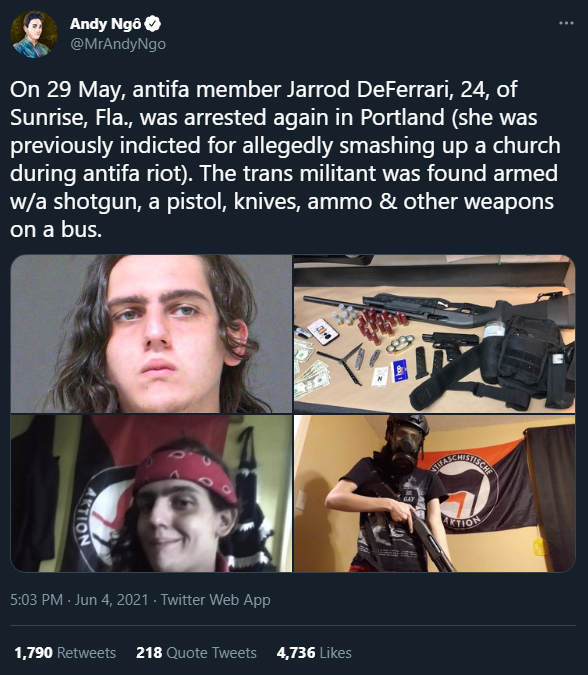
Task: Click the 5:03 PM timestamp
Action: (x=36, y=600)
